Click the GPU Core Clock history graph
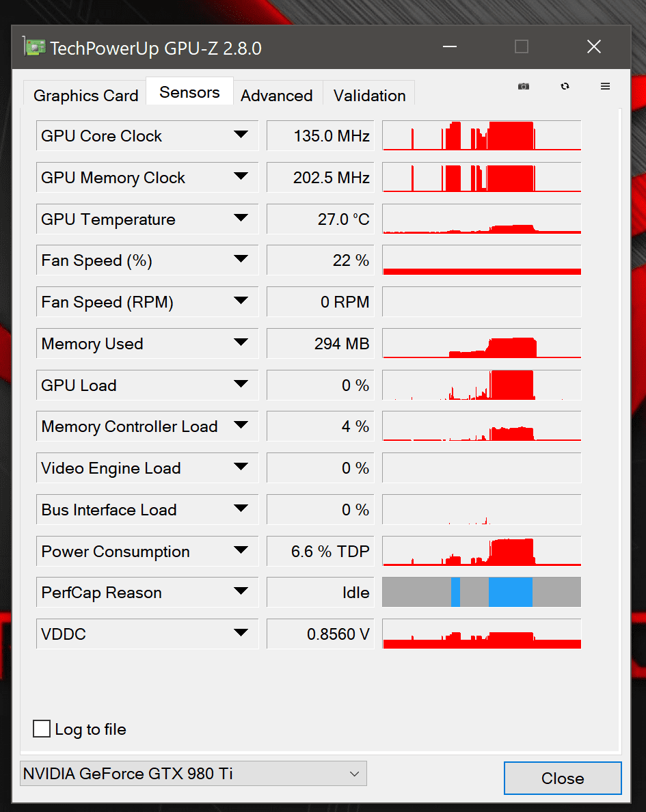This screenshot has width=646, height=812. coord(482,136)
